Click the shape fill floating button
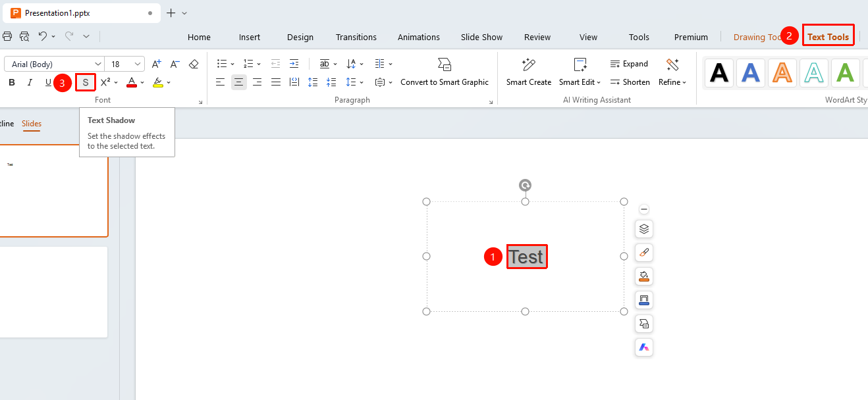 (644, 276)
